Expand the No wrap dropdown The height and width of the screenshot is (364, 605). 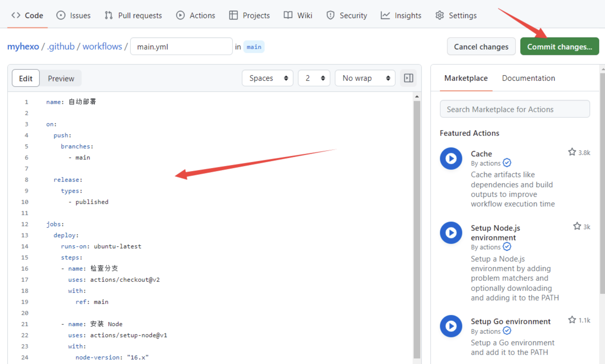pyautogui.click(x=365, y=78)
